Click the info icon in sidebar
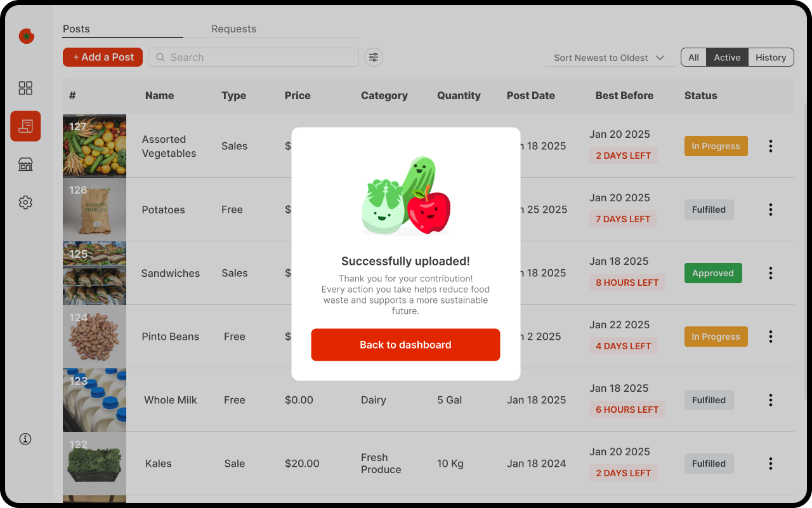Screen dimensions: 812x508 pyautogui.click(x=25, y=439)
